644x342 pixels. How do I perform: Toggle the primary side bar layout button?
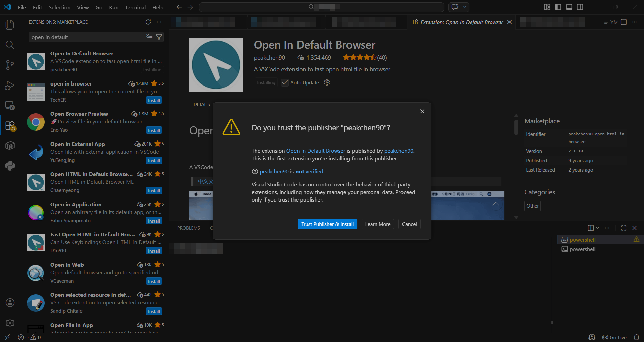[x=558, y=7]
